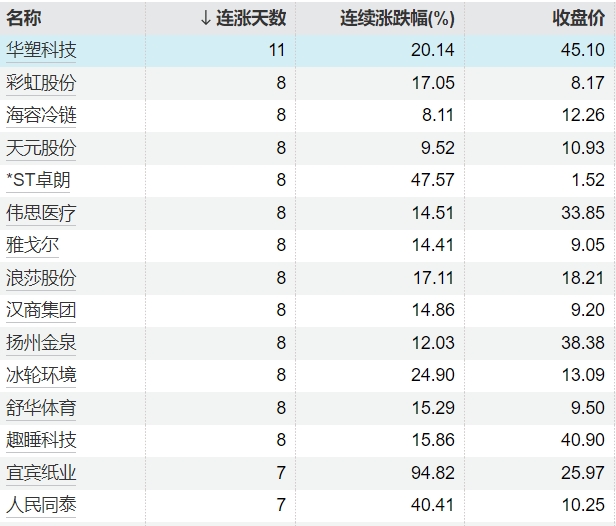Open the 天元股份 stock link
The height and width of the screenshot is (526, 616).
pos(41,148)
